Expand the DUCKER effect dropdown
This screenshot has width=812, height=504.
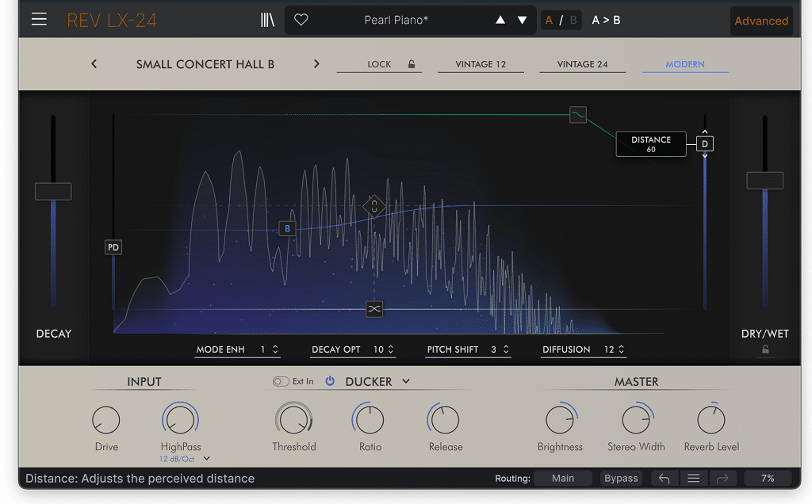tap(406, 381)
